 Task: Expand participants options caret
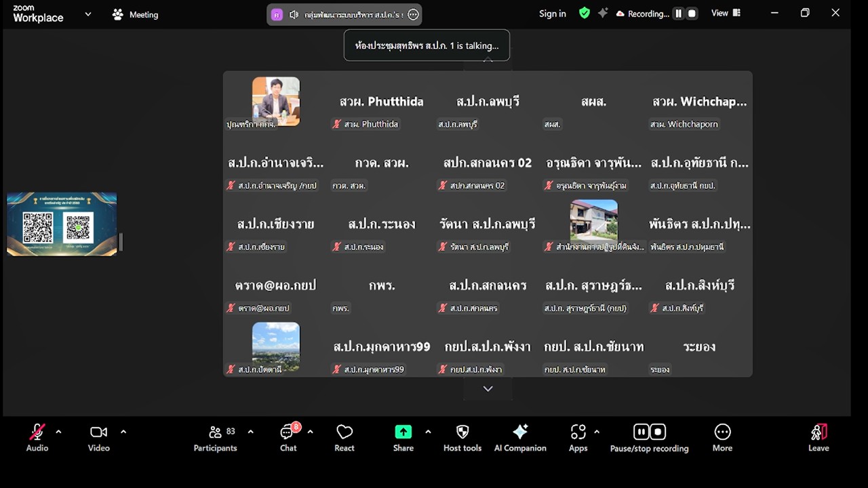[250, 431]
